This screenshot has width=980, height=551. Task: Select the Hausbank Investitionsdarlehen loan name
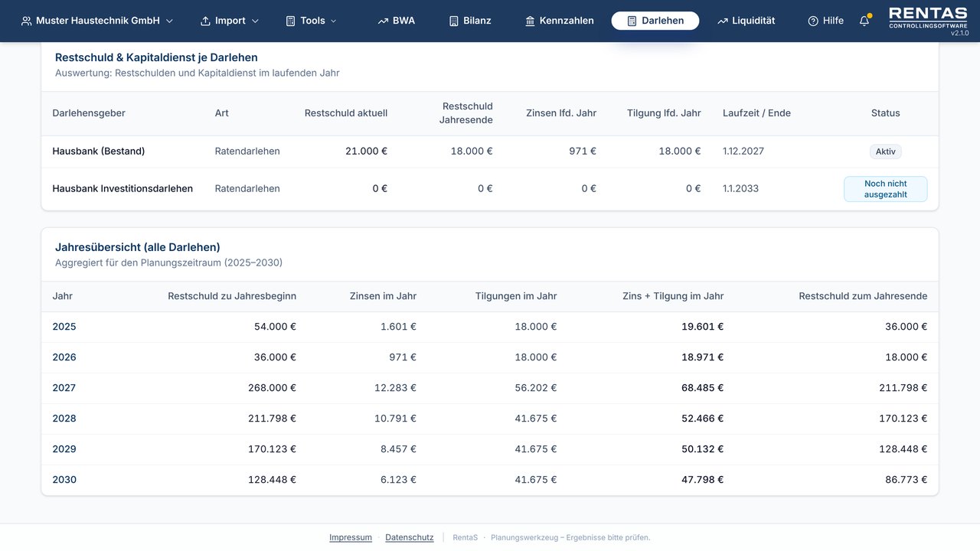pos(122,188)
